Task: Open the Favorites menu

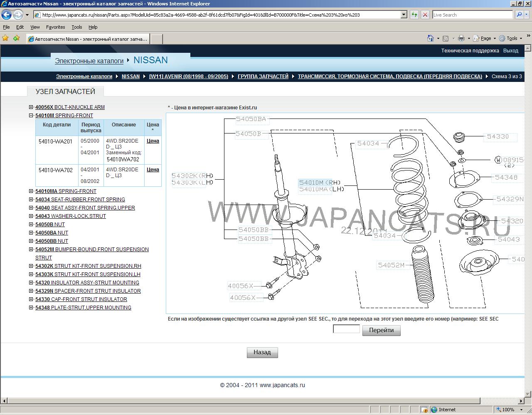Action: (55, 27)
